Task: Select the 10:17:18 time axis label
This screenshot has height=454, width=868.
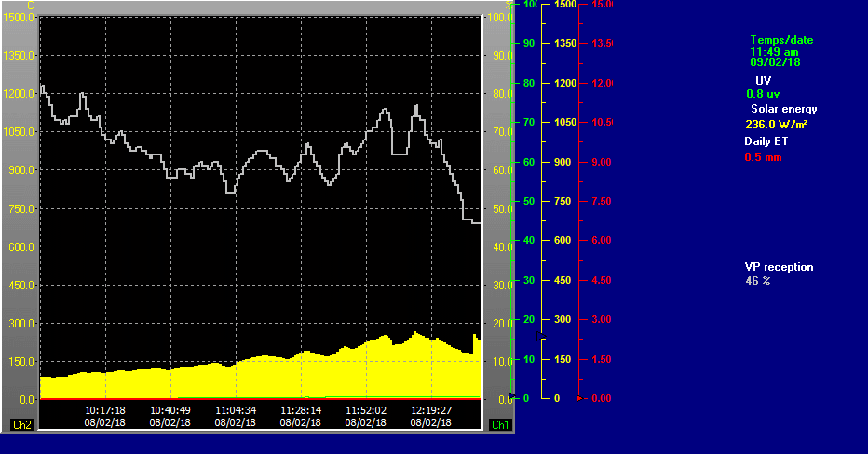Action: (x=105, y=409)
